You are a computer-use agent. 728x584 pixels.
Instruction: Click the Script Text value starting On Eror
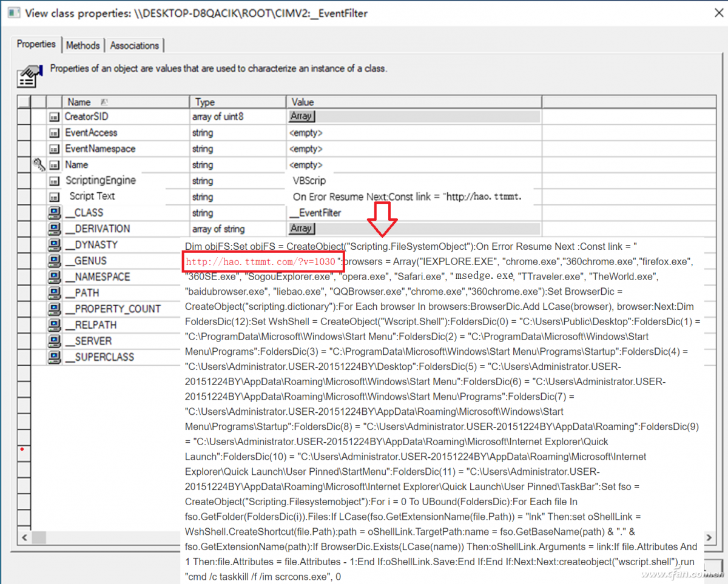[x=408, y=197]
